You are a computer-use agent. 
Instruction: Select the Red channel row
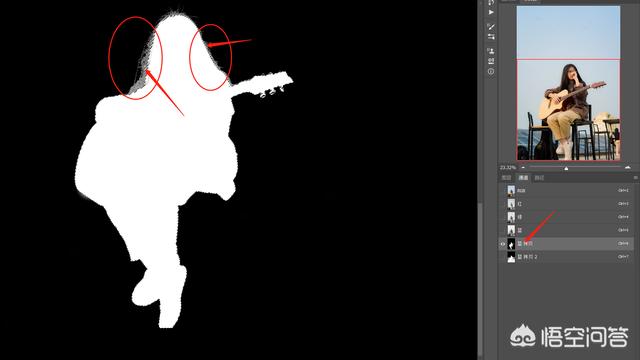pos(566,203)
